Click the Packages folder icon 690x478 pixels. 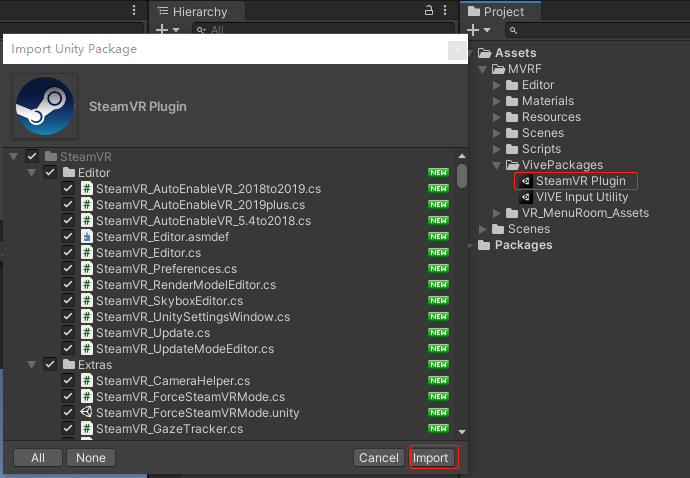484,245
